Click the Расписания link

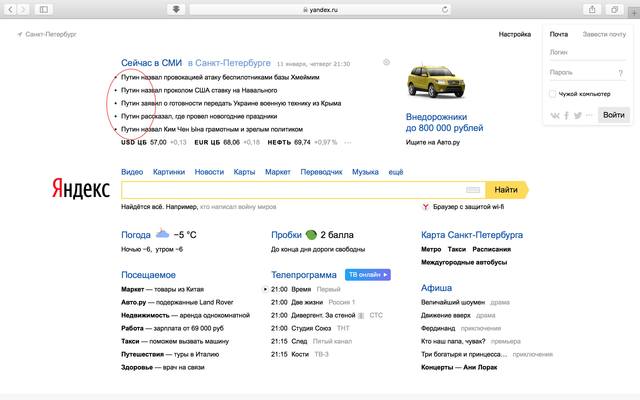tap(491, 249)
